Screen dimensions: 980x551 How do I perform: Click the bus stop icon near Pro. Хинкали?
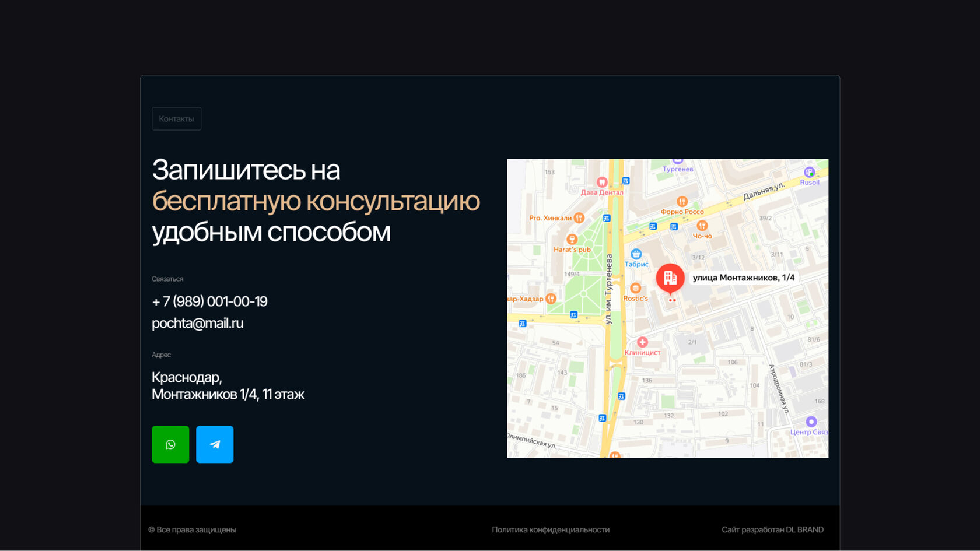[607, 218]
